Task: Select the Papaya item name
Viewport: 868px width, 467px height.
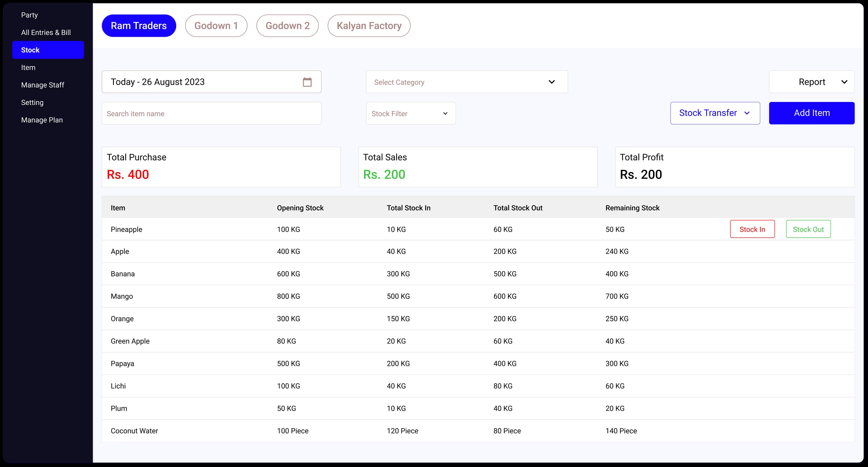Action: (122, 363)
